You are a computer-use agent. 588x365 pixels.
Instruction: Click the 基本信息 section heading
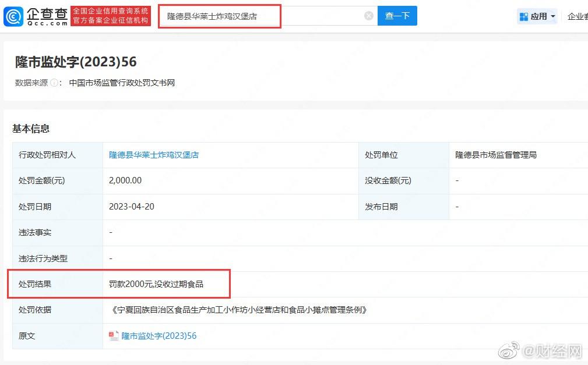click(x=31, y=129)
